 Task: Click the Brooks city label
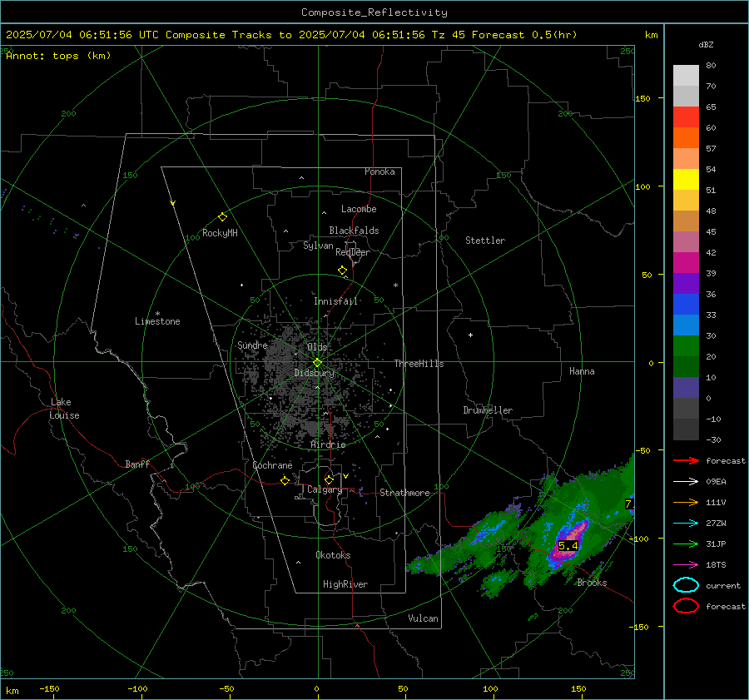tap(592, 583)
